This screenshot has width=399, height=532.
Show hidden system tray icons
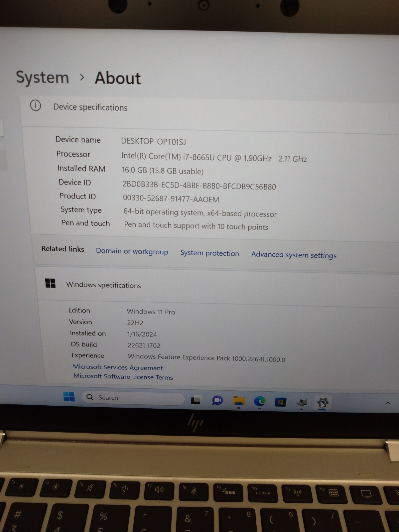pyautogui.click(x=387, y=403)
